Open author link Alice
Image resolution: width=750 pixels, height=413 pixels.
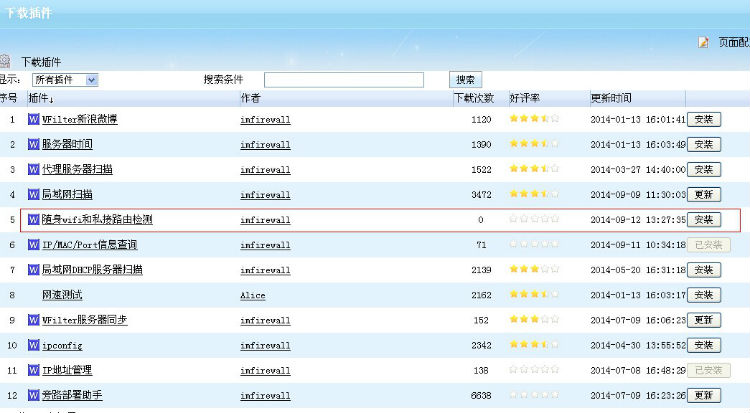252,295
